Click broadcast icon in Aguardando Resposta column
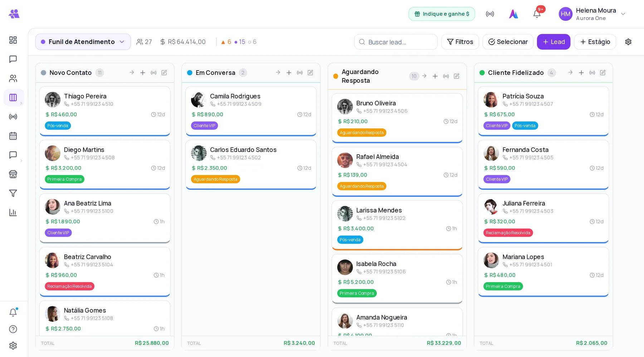Viewport: 644px width, 357px height. click(x=446, y=76)
